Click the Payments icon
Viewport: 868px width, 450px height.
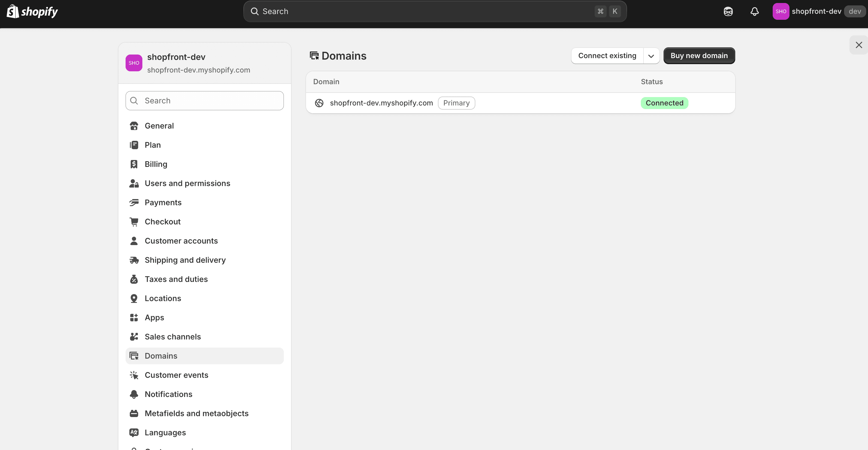[x=134, y=203]
